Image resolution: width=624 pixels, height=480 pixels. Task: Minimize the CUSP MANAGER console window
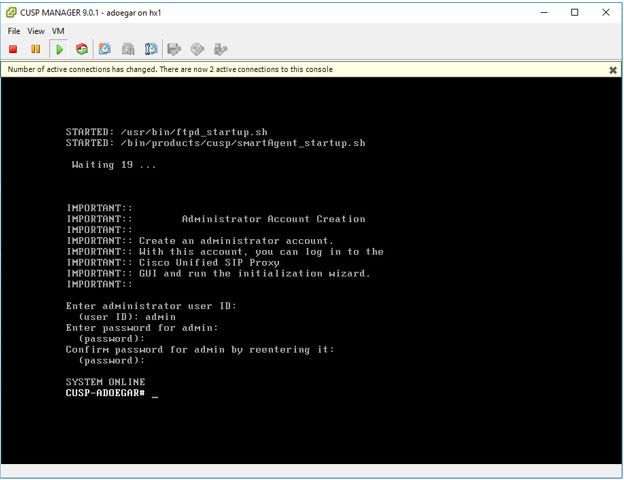(x=544, y=12)
